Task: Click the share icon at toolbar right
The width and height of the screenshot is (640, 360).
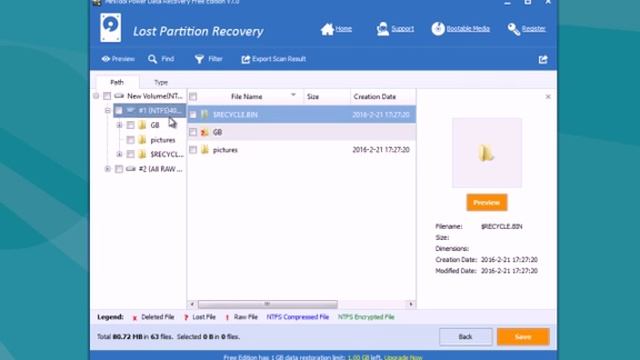Action: click(543, 60)
